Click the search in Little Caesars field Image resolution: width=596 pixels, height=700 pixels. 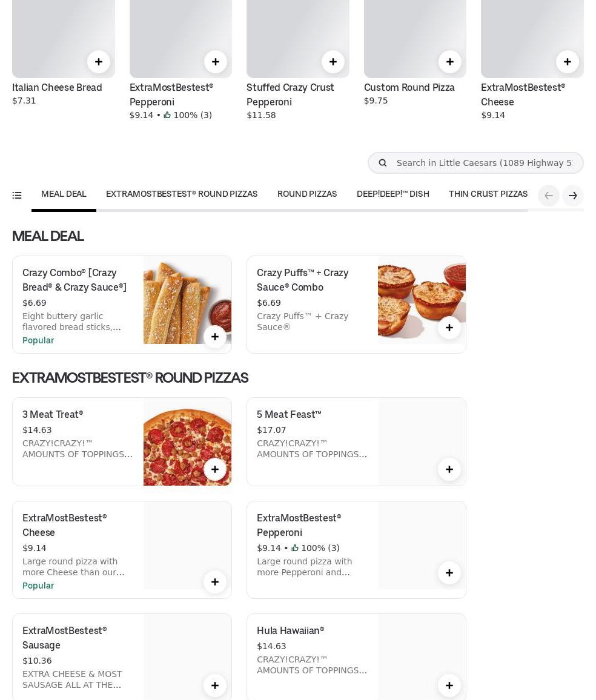(x=483, y=163)
